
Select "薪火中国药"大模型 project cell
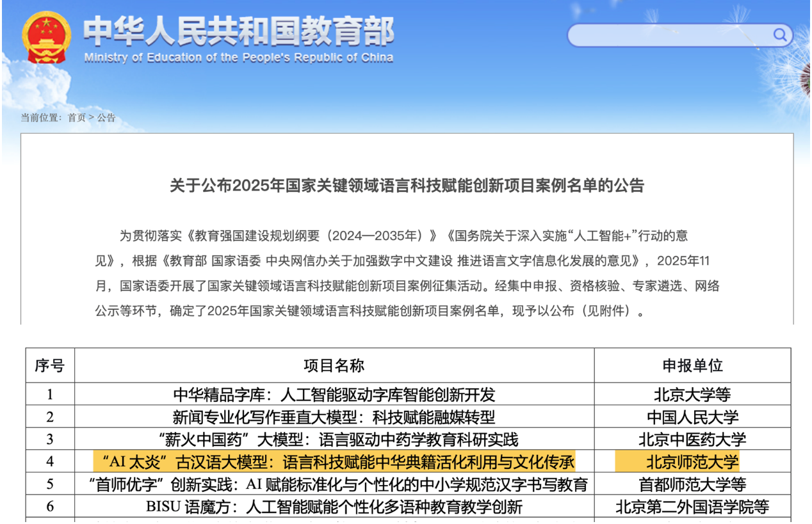pos(334,440)
